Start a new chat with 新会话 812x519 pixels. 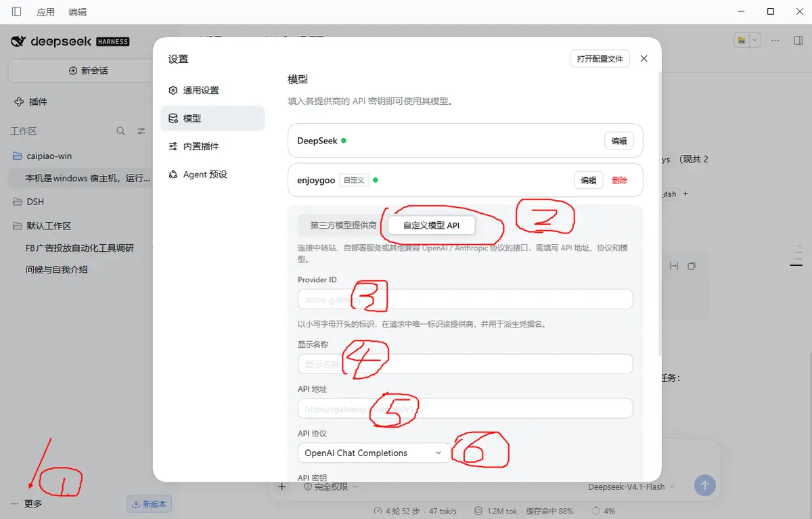[89, 70]
